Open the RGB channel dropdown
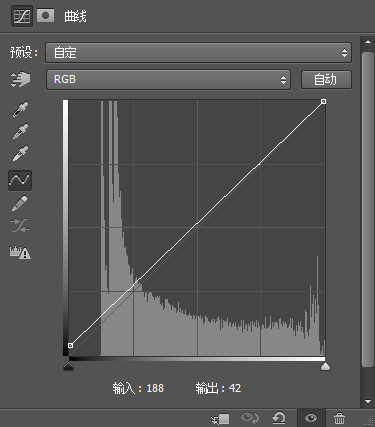 point(168,79)
